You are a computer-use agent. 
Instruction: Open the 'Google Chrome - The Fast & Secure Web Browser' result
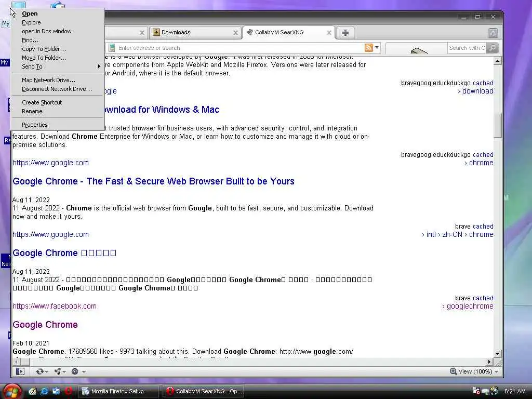point(153,181)
